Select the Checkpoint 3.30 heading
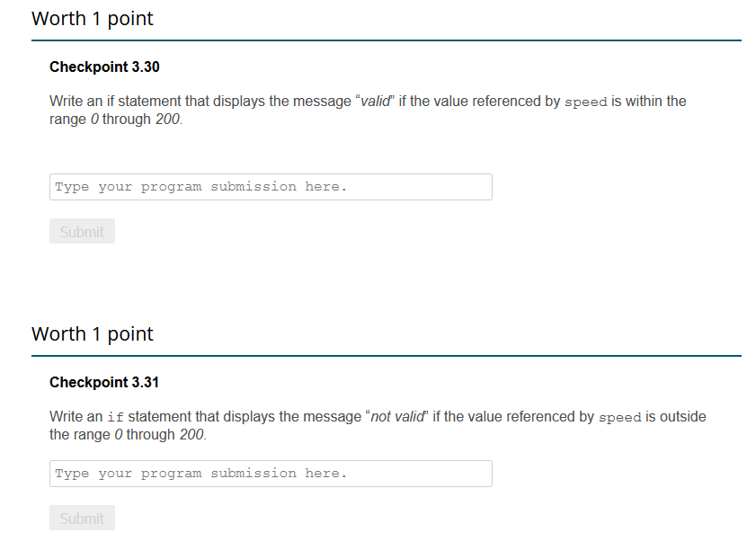 (x=104, y=67)
